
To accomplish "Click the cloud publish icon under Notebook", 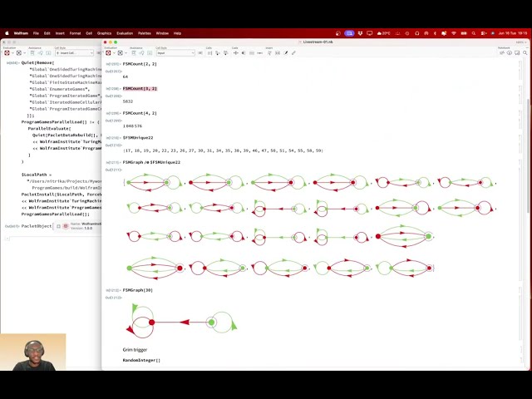I will coord(501,53).
